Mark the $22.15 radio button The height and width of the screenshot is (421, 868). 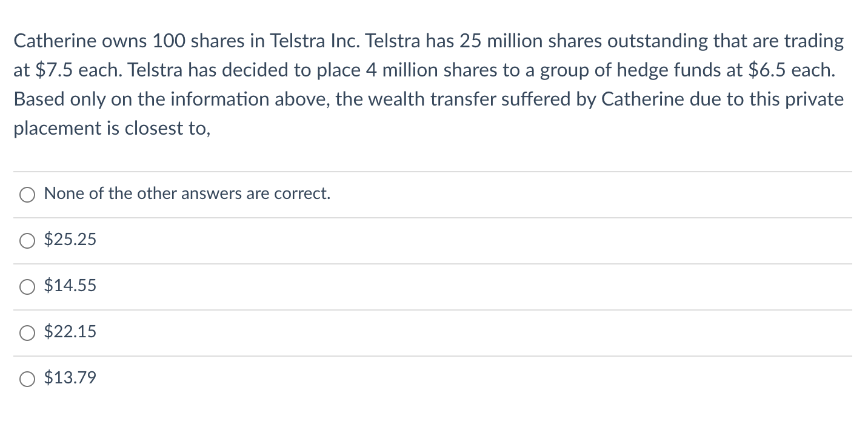click(x=27, y=333)
